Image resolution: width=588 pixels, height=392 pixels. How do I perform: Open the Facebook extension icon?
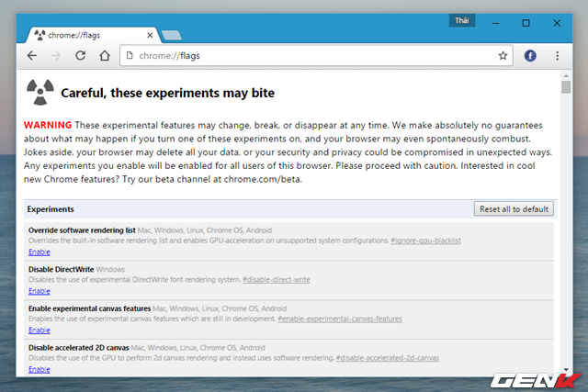(530, 56)
